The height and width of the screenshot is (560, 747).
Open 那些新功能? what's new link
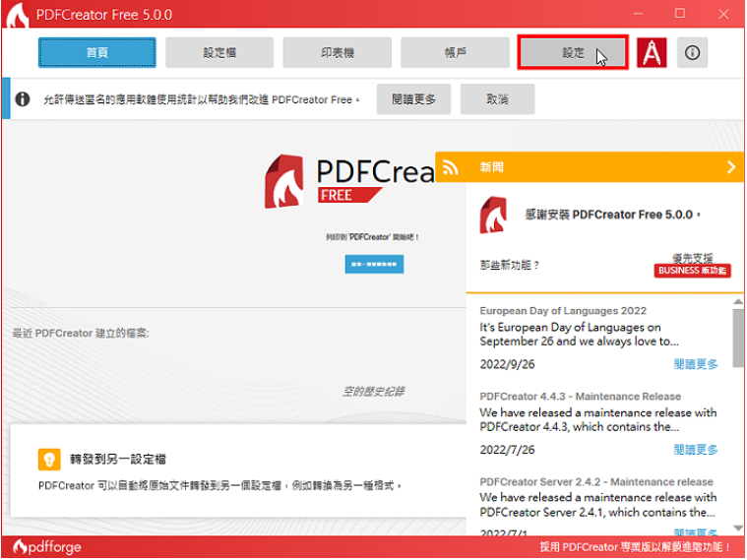509,265
